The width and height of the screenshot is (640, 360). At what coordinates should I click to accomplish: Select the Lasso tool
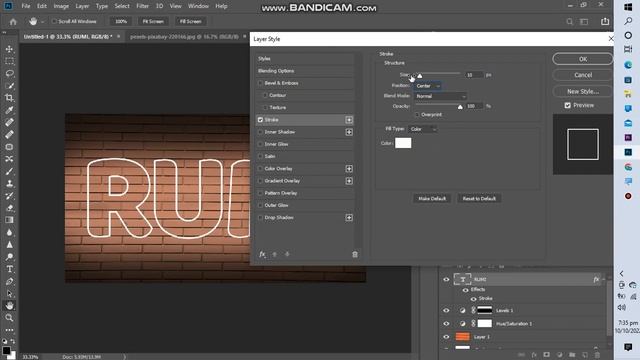9,73
